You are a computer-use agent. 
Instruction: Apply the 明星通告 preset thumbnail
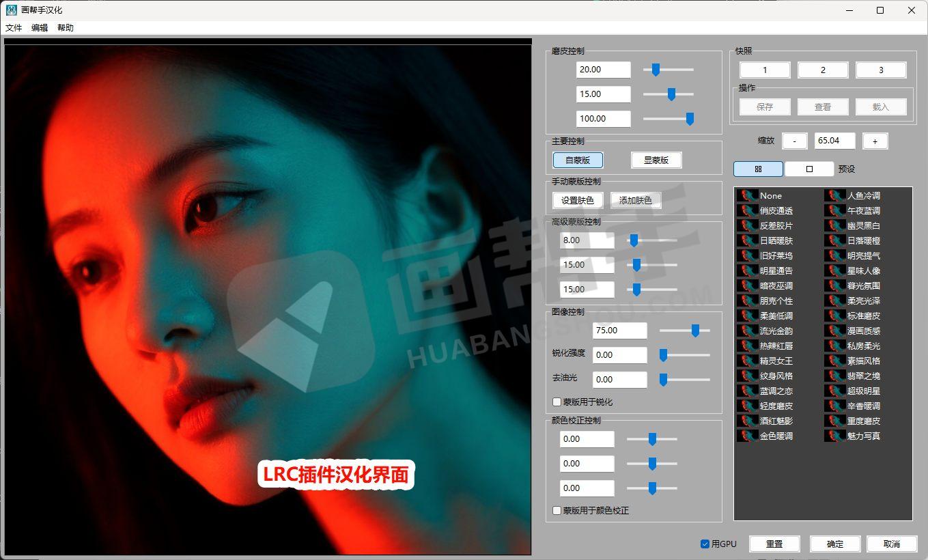point(748,270)
